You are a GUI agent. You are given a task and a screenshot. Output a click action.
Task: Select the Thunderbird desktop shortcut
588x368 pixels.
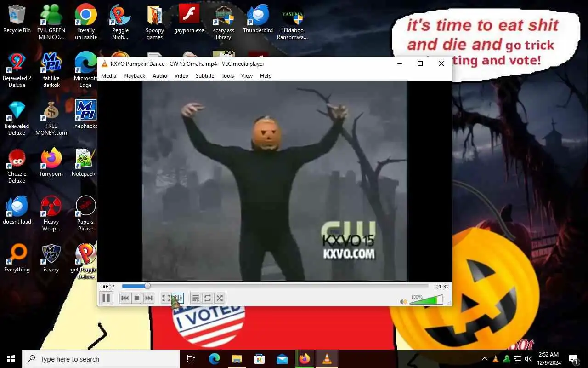(x=258, y=19)
